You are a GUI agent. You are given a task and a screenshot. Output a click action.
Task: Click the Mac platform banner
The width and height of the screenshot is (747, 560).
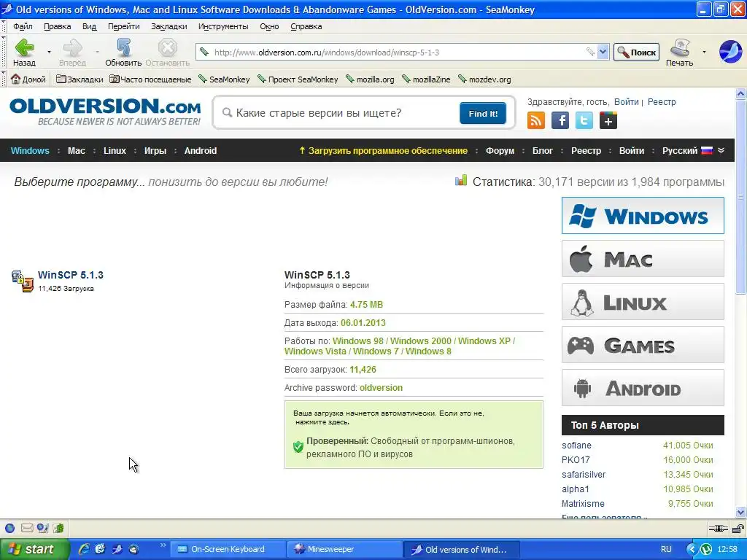coord(643,259)
